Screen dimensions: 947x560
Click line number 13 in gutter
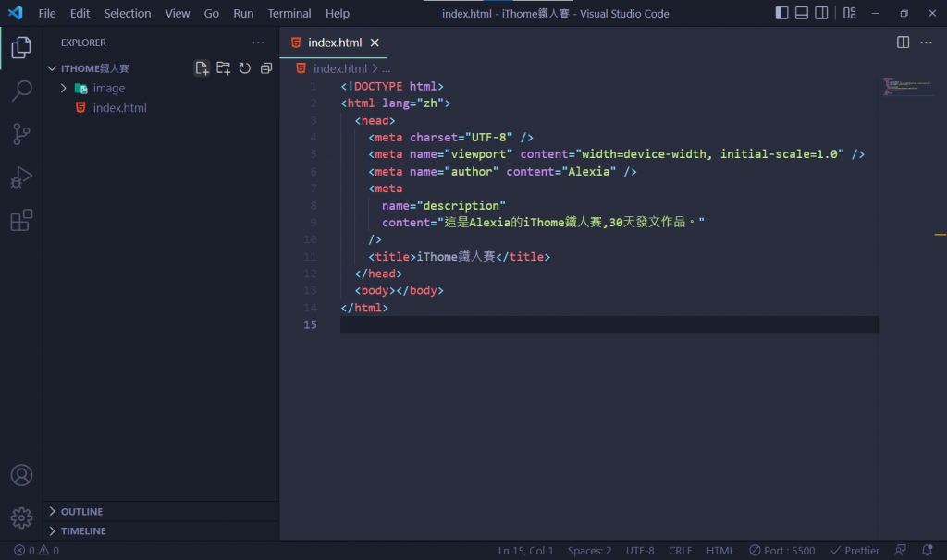coord(310,291)
